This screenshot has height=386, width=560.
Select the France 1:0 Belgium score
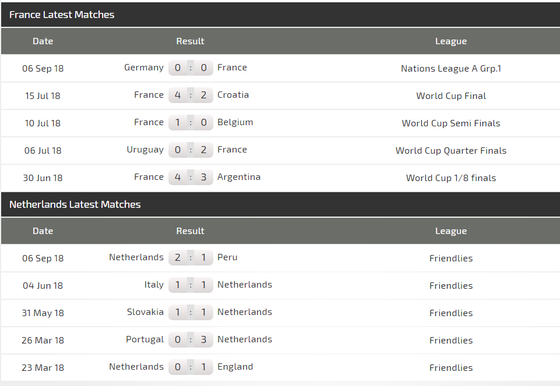click(x=190, y=122)
